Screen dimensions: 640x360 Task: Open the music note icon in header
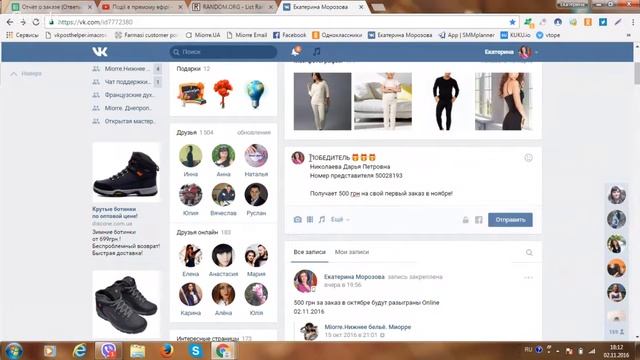coord(316,51)
